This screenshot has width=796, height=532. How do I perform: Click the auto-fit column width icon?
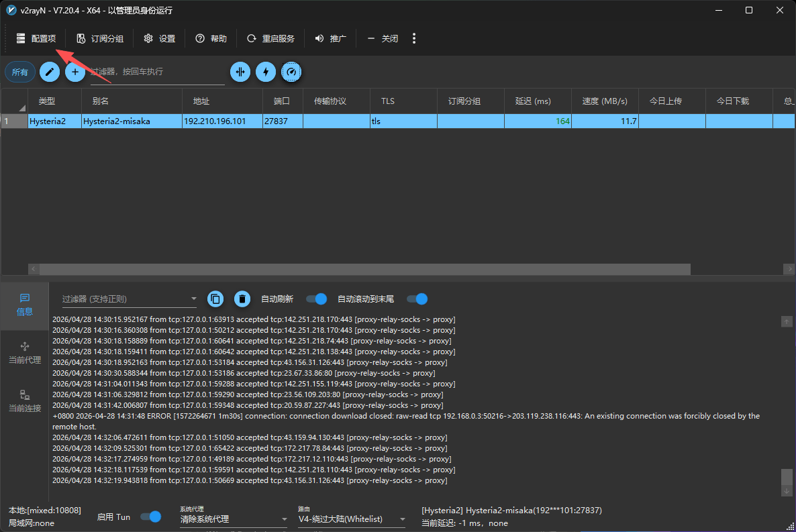[x=240, y=72]
